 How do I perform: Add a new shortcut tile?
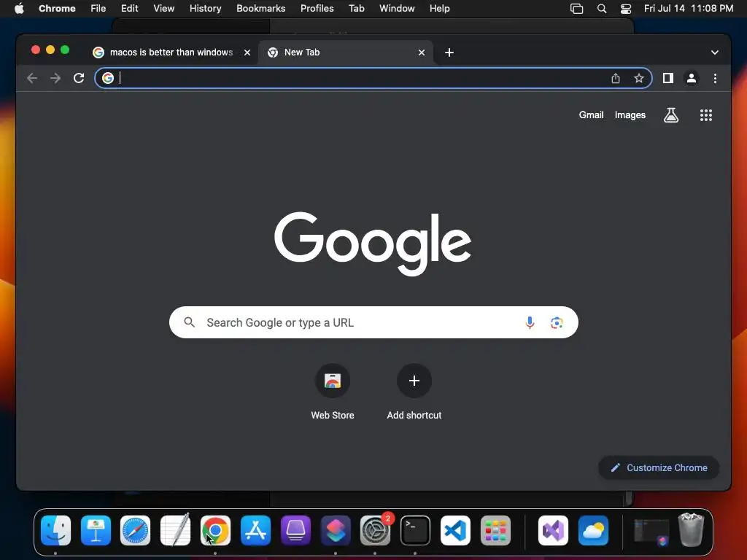pos(414,392)
